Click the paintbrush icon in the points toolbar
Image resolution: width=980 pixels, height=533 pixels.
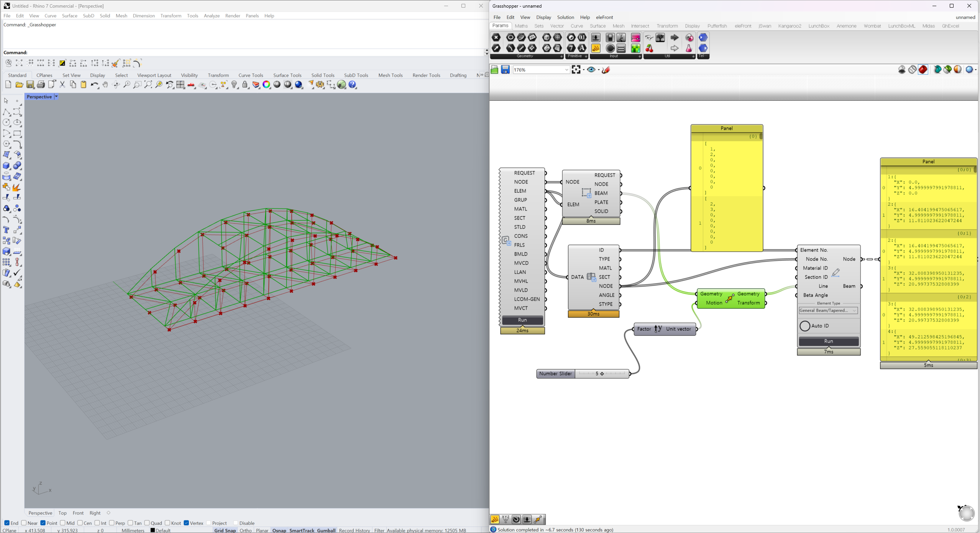click(x=116, y=63)
